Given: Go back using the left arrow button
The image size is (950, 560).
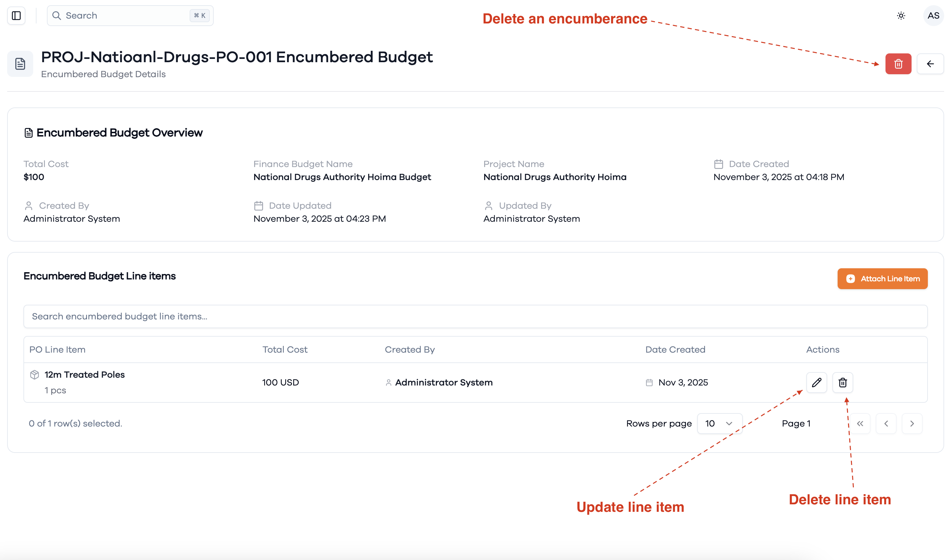Looking at the screenshot, I should 930,64.
